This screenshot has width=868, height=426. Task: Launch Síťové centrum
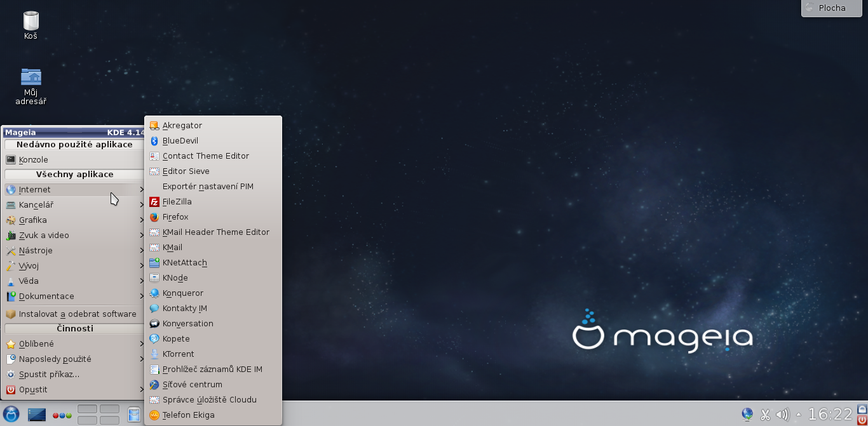point(213,385)
